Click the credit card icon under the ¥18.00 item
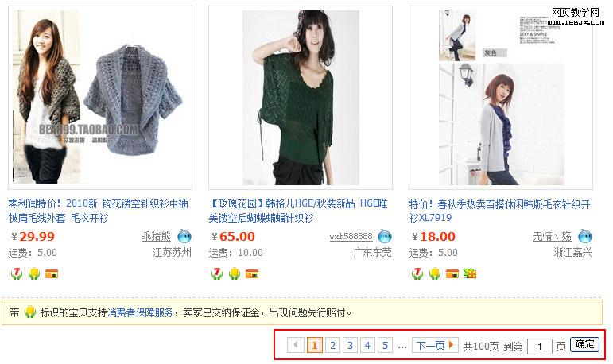This screenshot has width=613, height=364. [x=452, y=273]
